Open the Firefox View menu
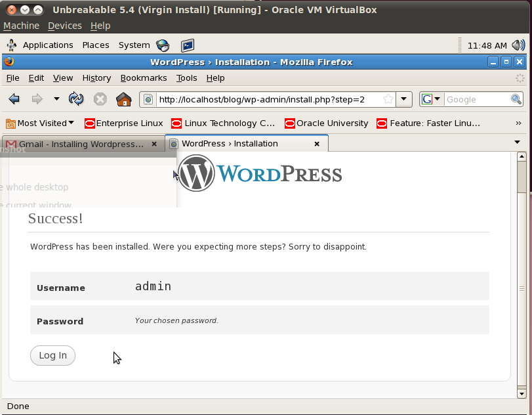 [x=63, y=78]
